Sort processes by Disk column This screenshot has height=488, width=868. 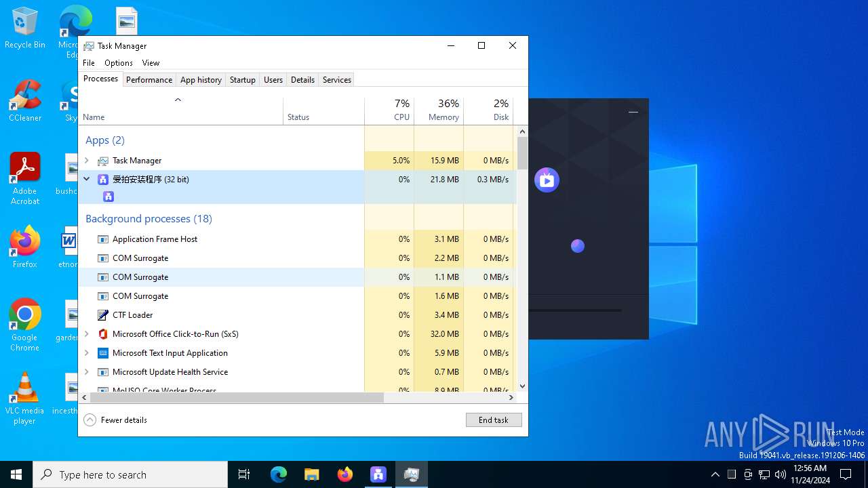pos(488,111)
